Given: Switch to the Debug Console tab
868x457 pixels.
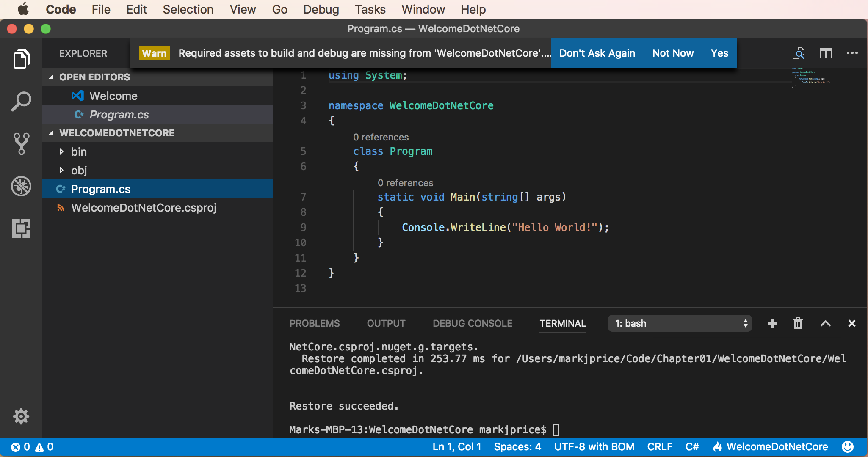Looking at the screenshot, I should [x=473, y=324].
